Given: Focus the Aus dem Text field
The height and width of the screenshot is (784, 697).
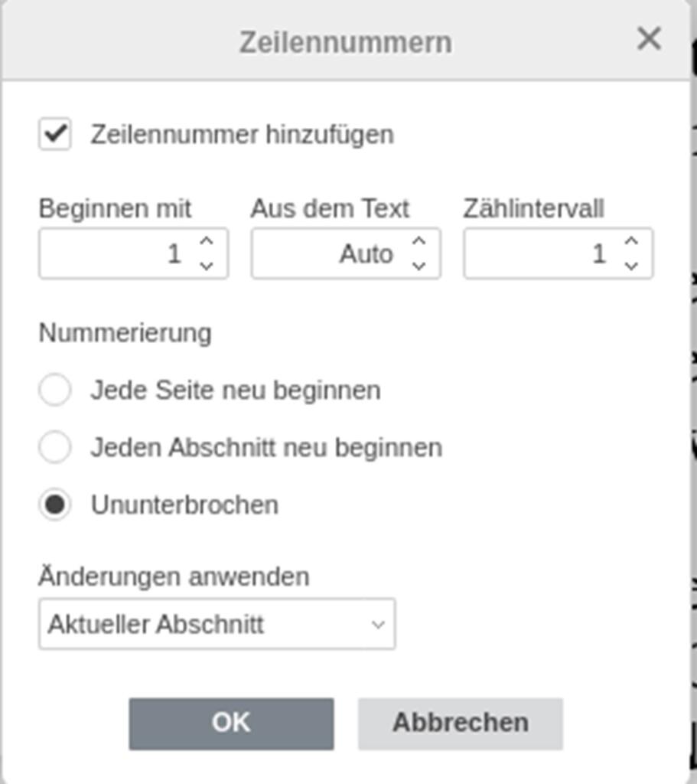Looking at the screenshot, I should [331, 253].
